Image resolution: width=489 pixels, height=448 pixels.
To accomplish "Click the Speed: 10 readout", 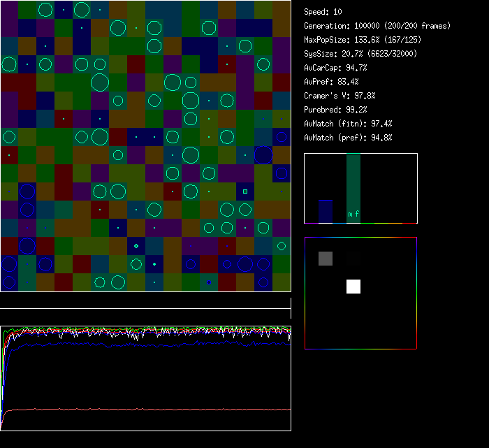I will 323,12.
